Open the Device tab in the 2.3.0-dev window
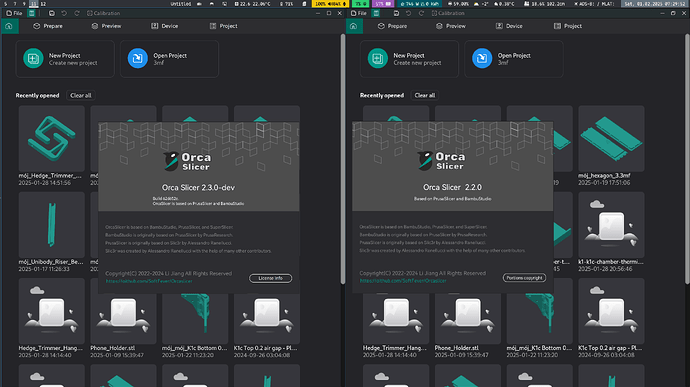Screen dimensions: 690x387 click(165, 26)
